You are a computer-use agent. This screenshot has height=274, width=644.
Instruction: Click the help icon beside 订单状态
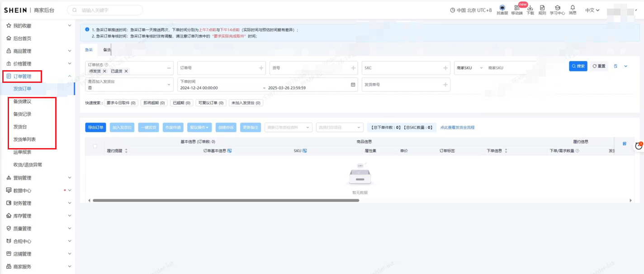106,65
